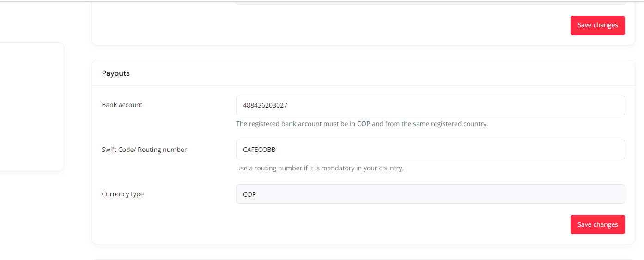Click page background between the two cards
Image resolution: width=644 pixels, height=260 pixels.
tap(363, 53)
